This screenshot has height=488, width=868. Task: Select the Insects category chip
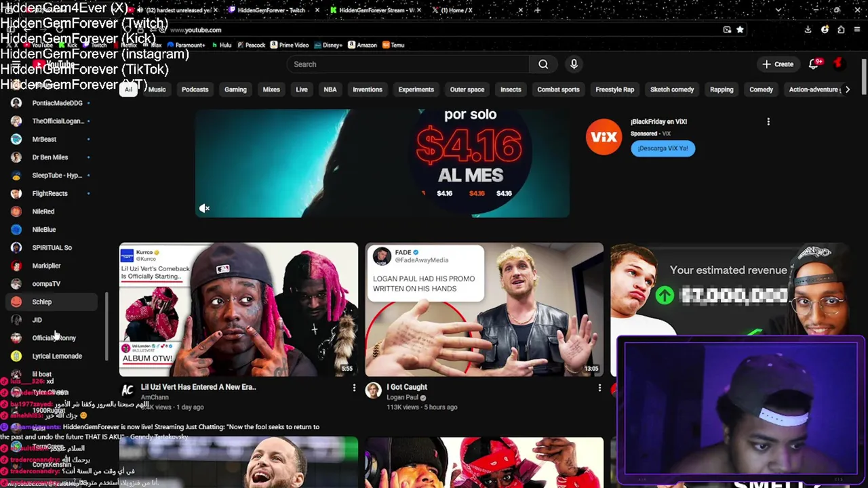pos(511,89)
